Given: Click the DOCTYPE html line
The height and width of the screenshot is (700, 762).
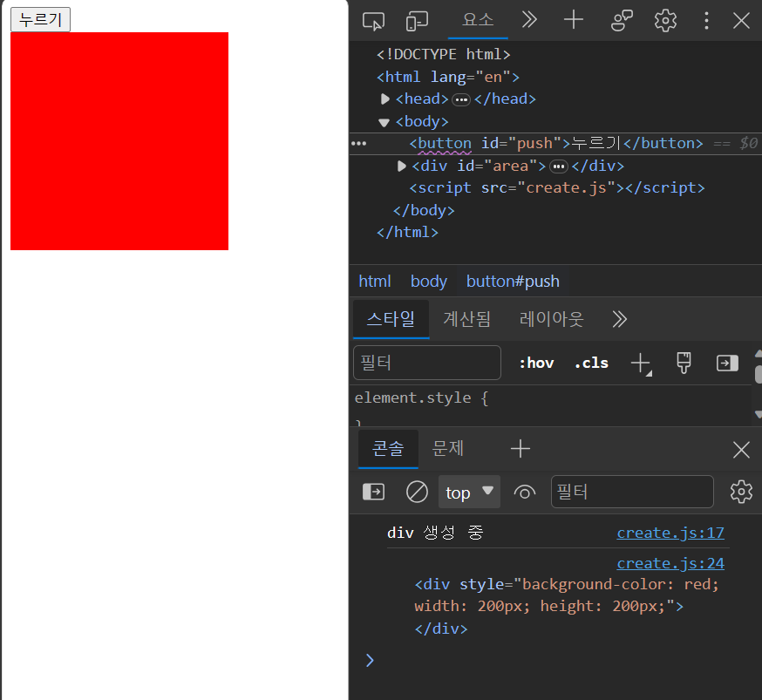Looking at the screenshot, I should pos(443,54).
